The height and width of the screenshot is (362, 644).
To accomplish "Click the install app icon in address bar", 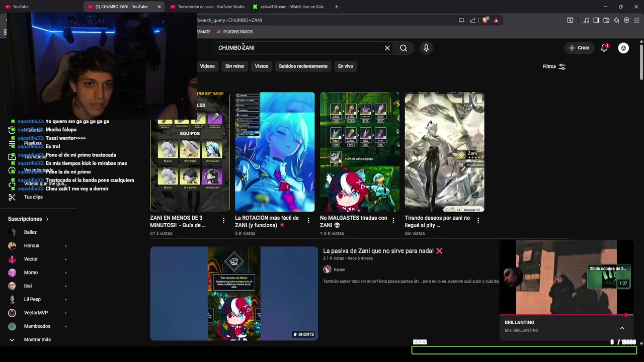I will [461, 20].
